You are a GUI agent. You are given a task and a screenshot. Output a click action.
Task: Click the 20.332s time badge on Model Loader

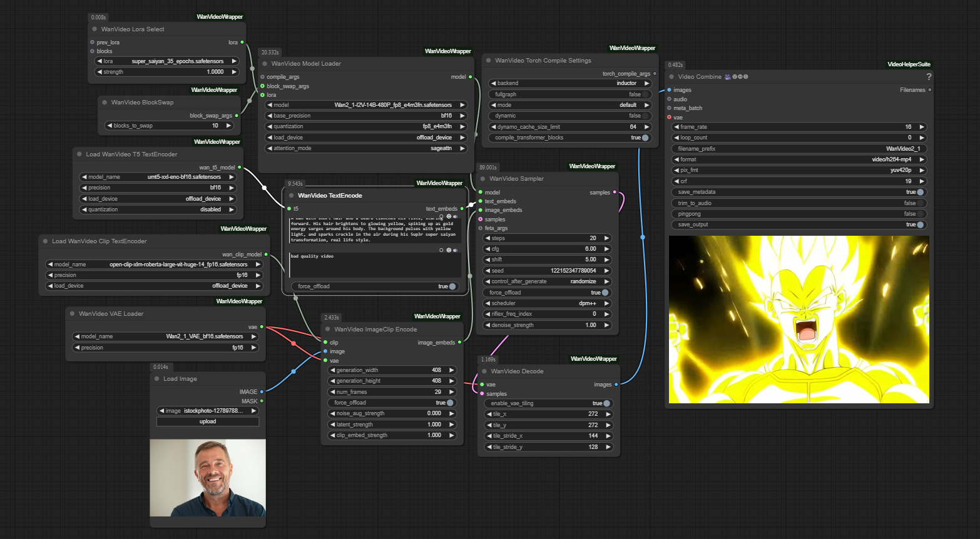pos(270,53)
